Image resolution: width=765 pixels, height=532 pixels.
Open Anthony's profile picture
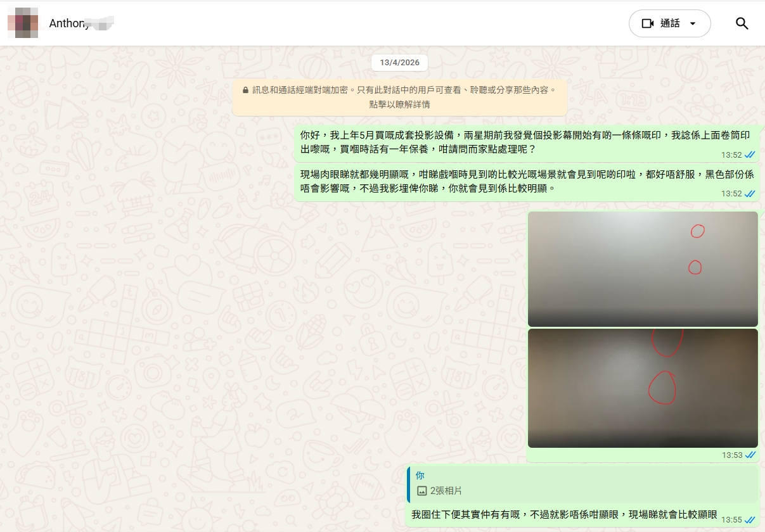pos(23,23)
